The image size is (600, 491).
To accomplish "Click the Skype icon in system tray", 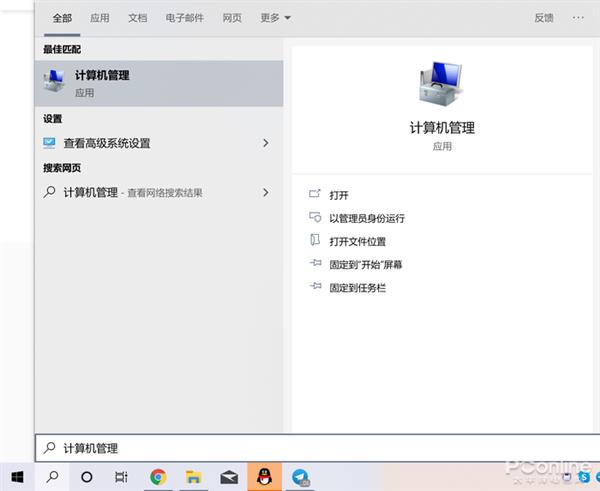I will (x=584, y=477).
